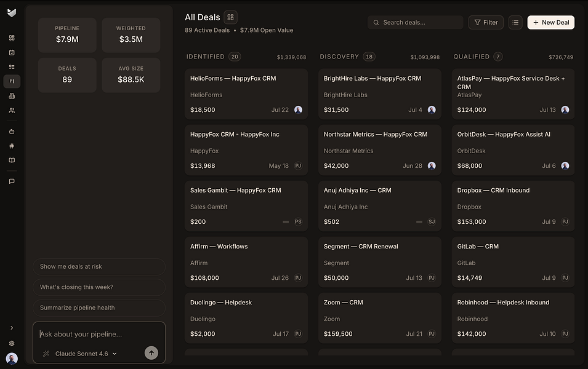Screen dimensions: 588x369
Task: Click the Qualified column header
Action: click(x=472, y=57)
